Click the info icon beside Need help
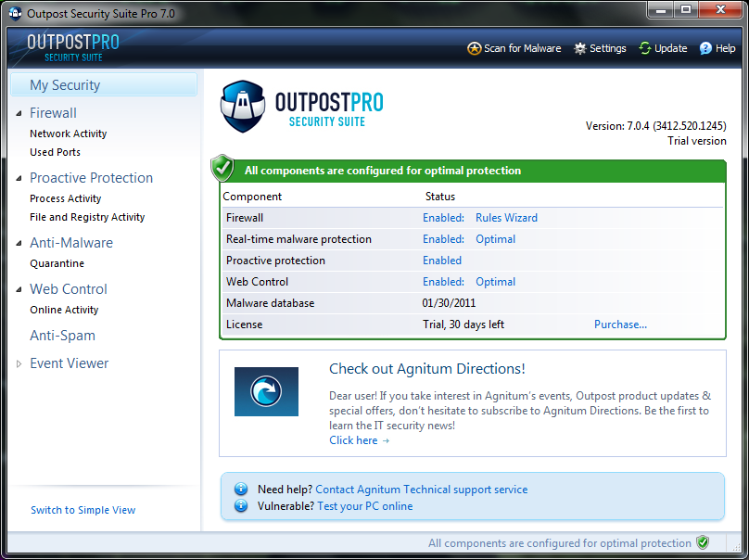Screen dimensions: 749x560 [x=241, y=489]
